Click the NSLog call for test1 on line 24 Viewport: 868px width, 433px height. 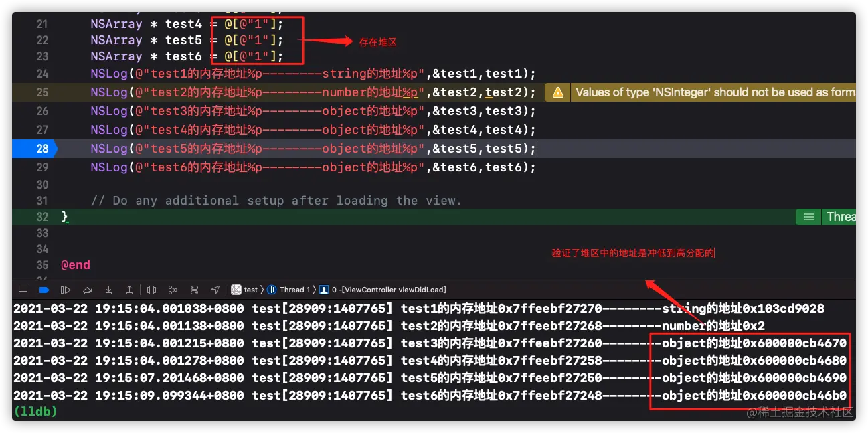click(313, 74)
